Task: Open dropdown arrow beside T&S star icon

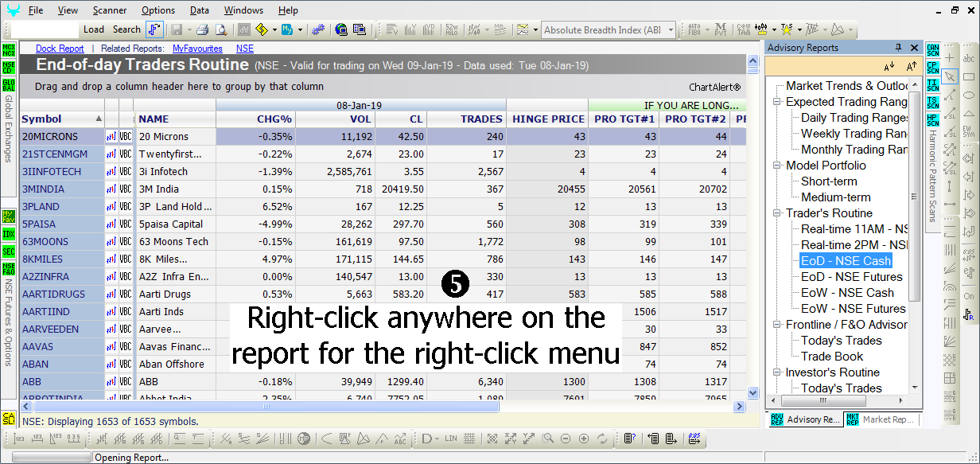Action: (x=799, y=29)
